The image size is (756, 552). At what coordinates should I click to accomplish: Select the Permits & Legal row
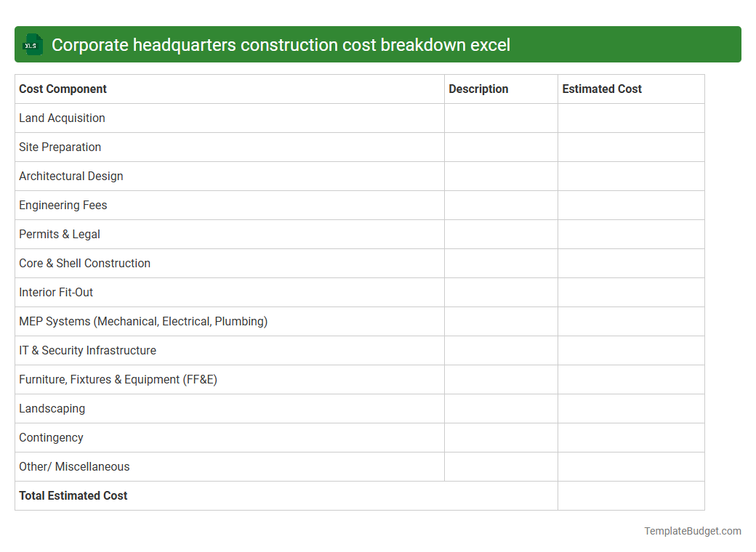click(x=59, y=234)
